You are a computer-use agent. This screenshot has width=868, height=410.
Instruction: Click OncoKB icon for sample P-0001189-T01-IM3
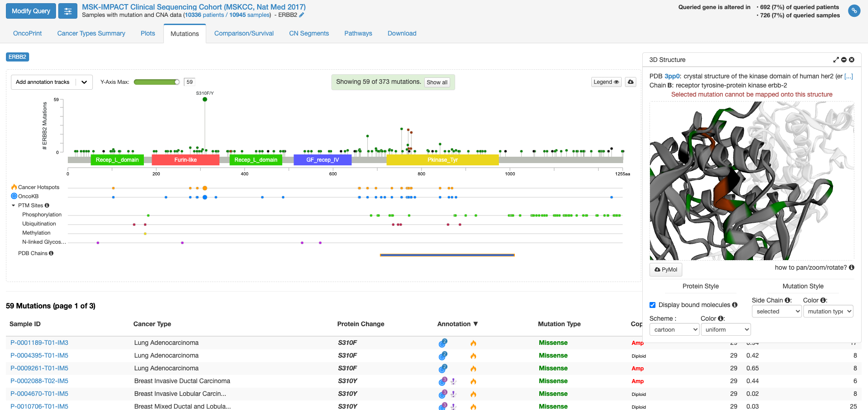[442, 343]
